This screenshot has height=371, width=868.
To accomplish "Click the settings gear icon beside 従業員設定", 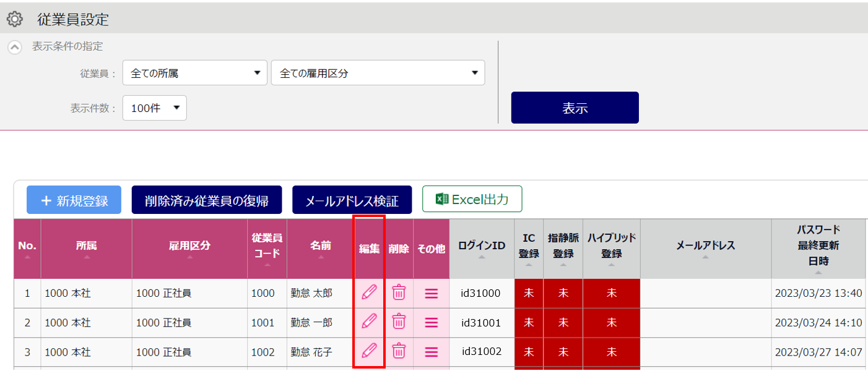I will [14, 19].
